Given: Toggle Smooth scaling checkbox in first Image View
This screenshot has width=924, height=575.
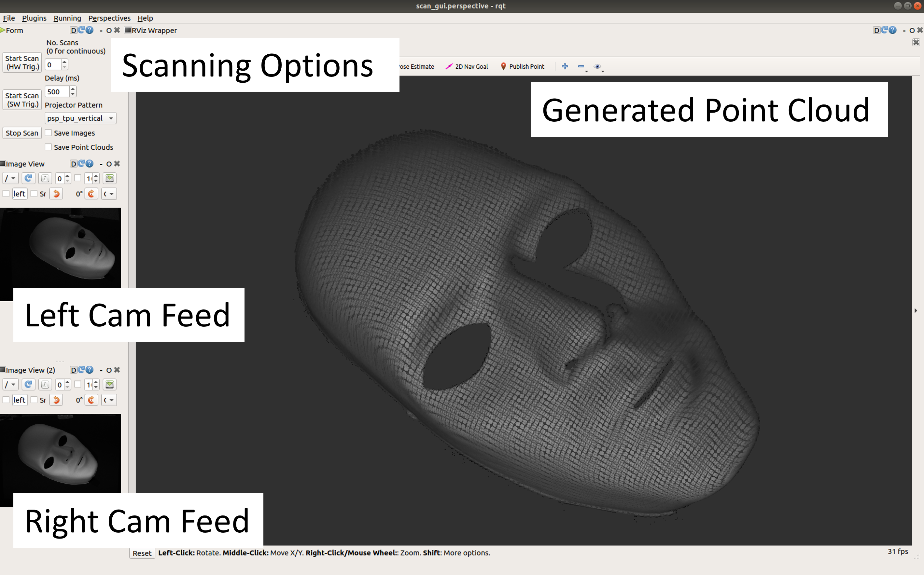Looking at the screenshot, I should pyautogui.click(x=34, y=194).
